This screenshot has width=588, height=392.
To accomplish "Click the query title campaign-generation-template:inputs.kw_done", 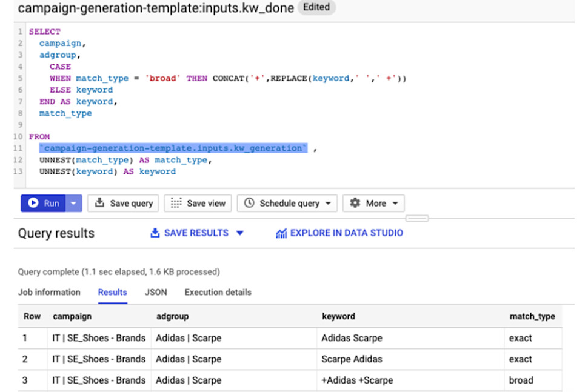I will [x=156, y=8].
